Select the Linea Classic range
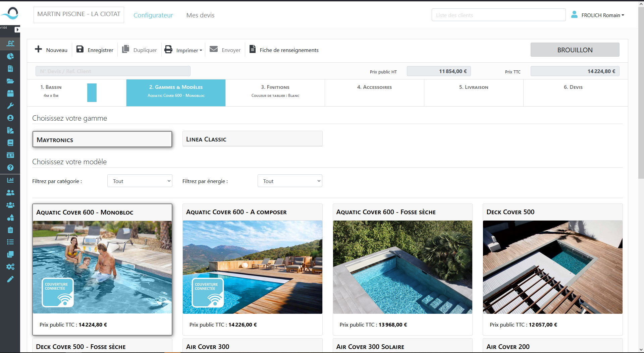 click(252, 139)
